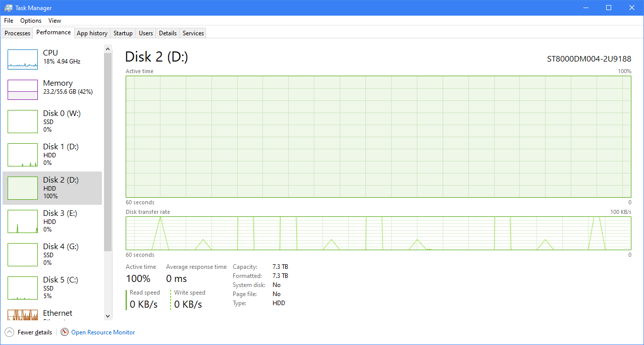The image size is (644, 345).
Task: Minimize the Task Manager window
Action: click(x=586, y=8)
